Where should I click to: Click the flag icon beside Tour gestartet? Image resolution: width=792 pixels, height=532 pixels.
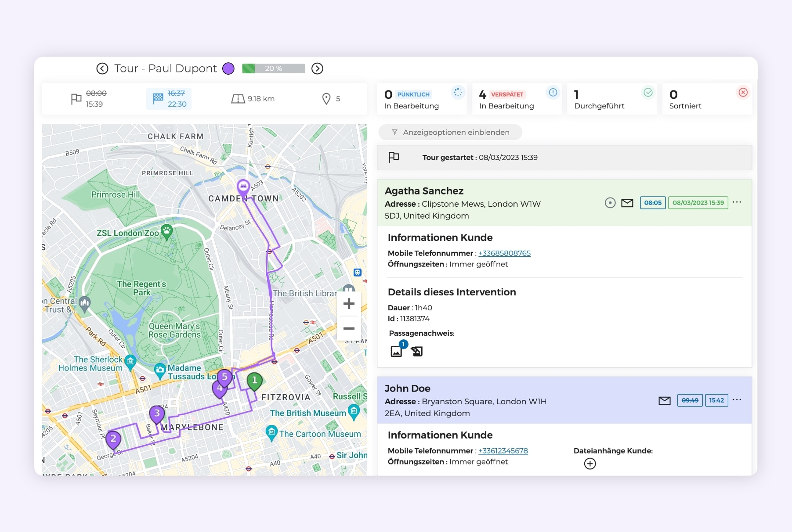(393, 157)
